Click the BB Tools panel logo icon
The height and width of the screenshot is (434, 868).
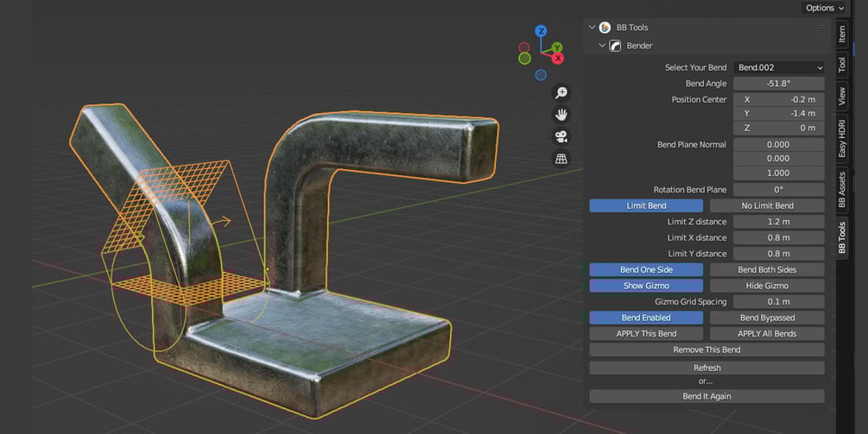click(605, 27)
